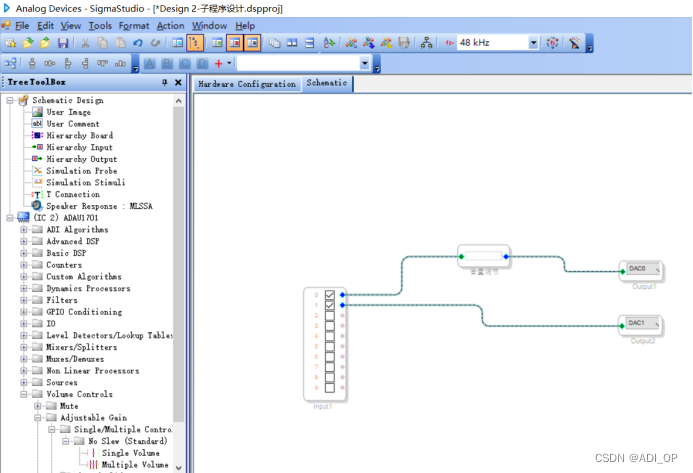Click the Cascade windows icon

click(274, 43)
